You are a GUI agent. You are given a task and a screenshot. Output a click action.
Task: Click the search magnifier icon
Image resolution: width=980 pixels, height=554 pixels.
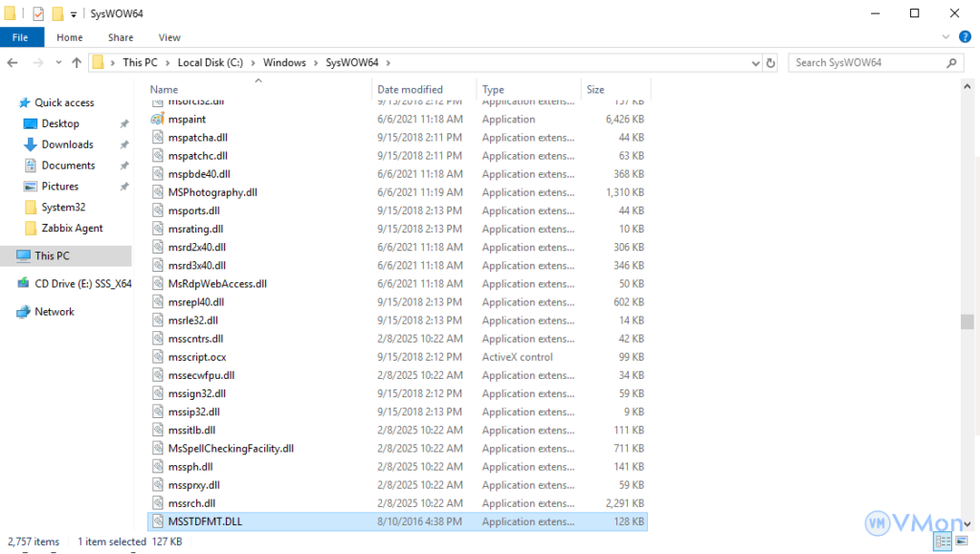pyautogui.click(x=951, y=63)
